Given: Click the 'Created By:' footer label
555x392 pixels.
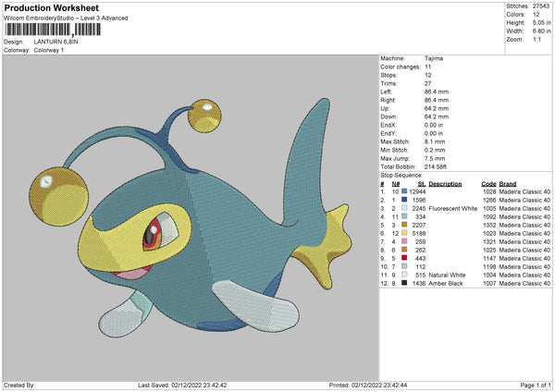Looking at the screenshot, I should (x=19, y=385).
